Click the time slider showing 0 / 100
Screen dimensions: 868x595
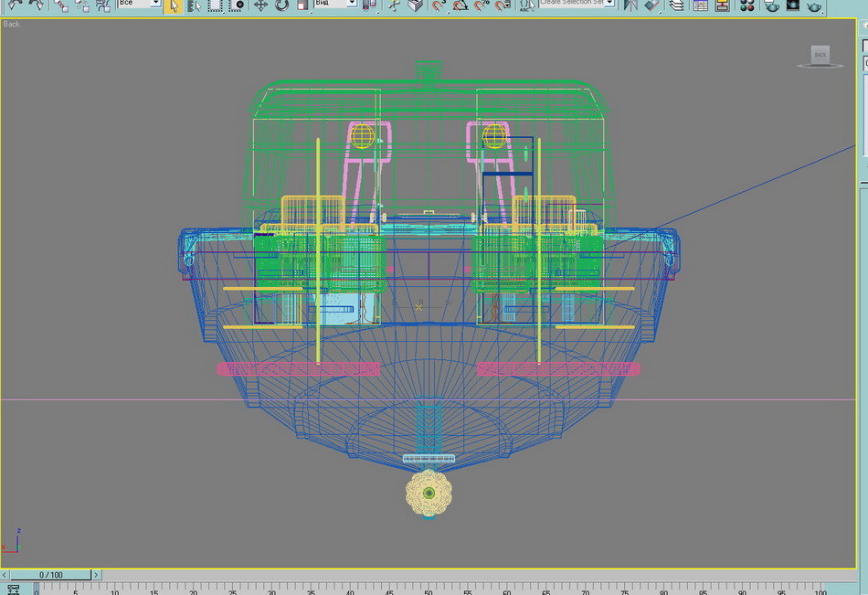pyautogui.click(x=50, y=575)
